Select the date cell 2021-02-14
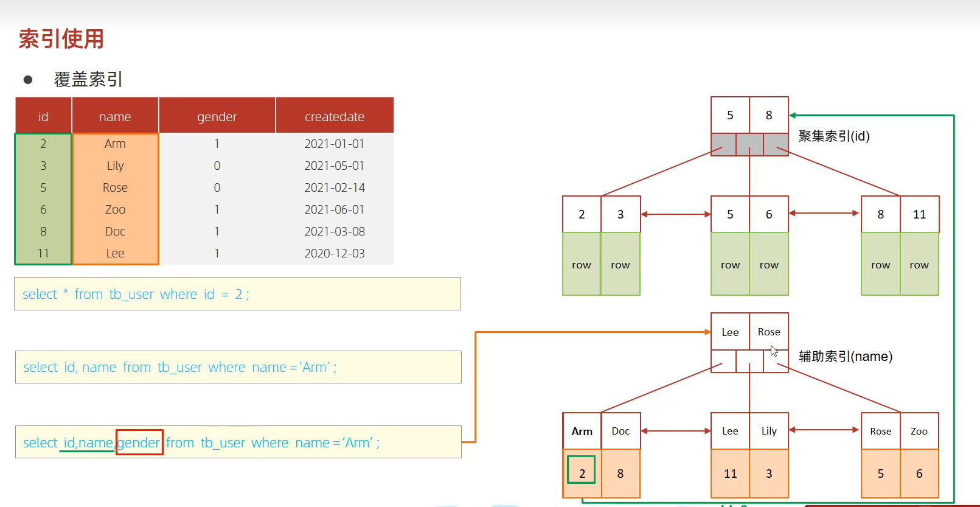This screenshot has height=507, width=980. tap(334, 187)
